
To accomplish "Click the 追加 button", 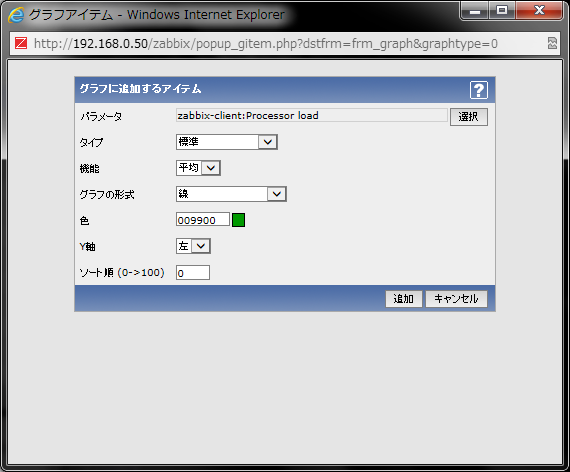I will coord(404,299).
